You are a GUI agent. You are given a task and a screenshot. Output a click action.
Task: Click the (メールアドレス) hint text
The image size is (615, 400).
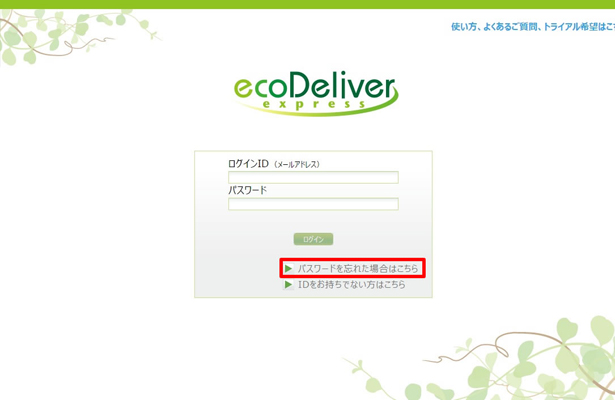pyautogui.click(x=297, y=165)
